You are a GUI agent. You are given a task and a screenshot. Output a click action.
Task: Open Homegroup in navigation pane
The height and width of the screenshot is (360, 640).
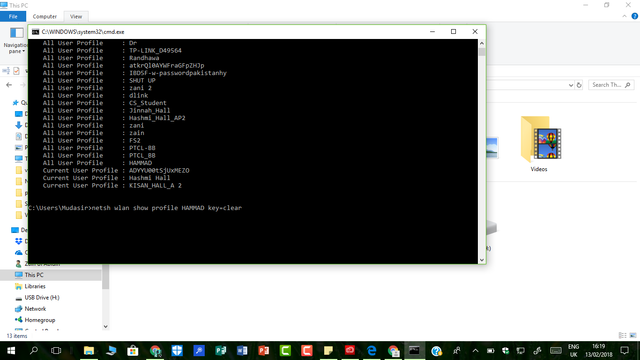pyautogui.click(x=40, y=320)
